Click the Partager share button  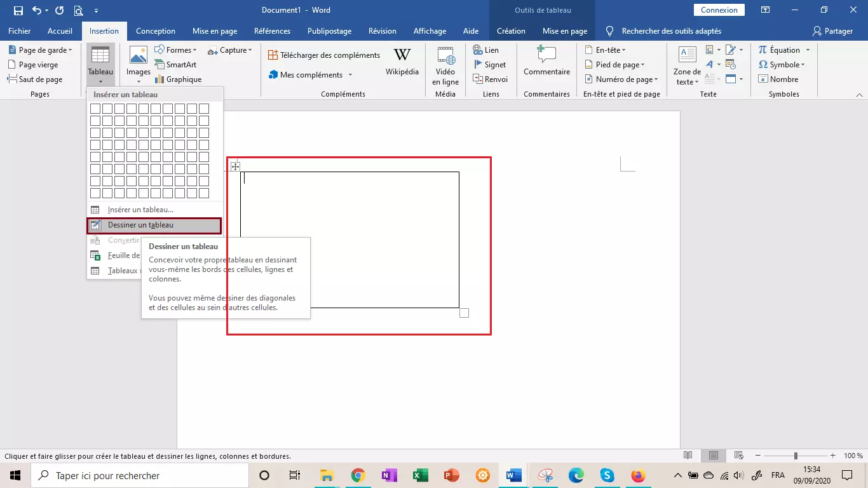coord(833,31)
